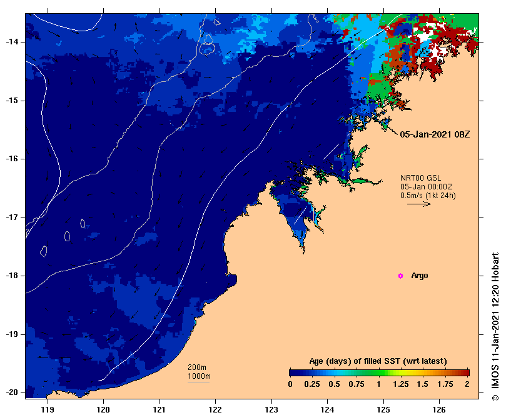The image size is (506, 420).
Task: Click the 'Argo' legend label
Action: (420, 276)
